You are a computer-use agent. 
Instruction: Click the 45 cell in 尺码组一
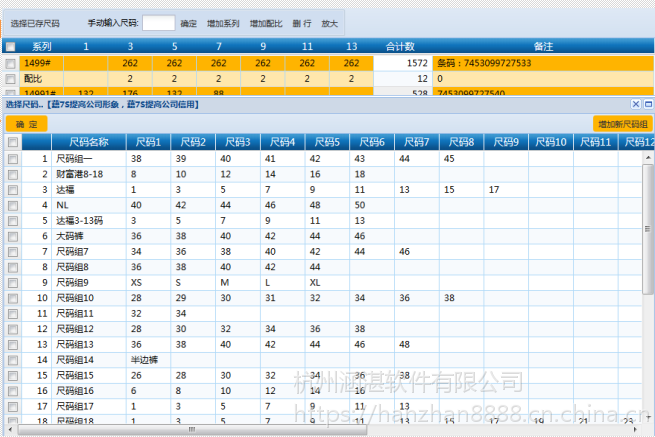pos(461,159)
